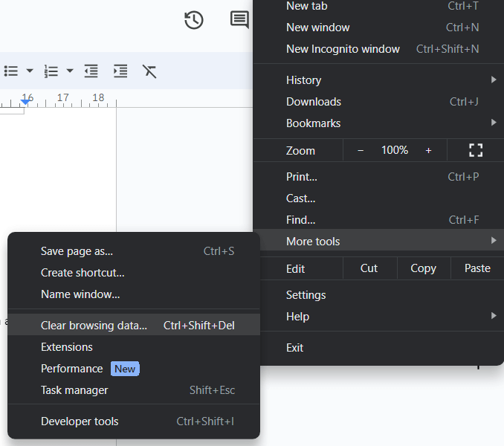Select Print... in Chrome menu
Screen dimensions: 504x446
click(x=378, y=177)
